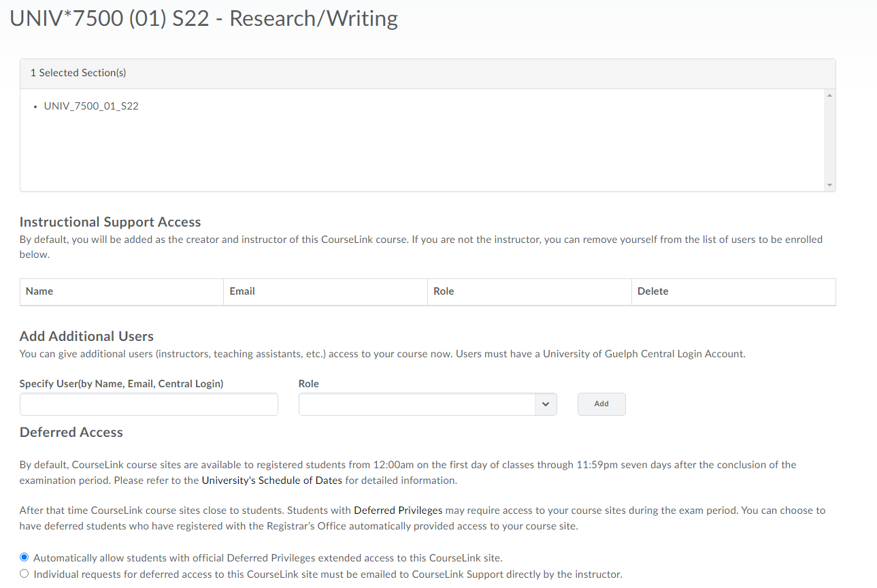Select individual deferred access requests by email option
Viewport: 877px width, 588px height.
24,574
